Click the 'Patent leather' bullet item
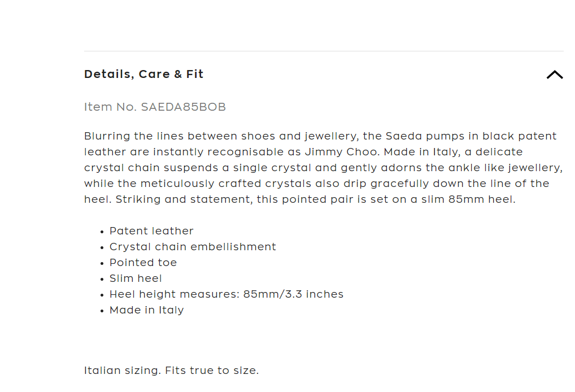 (x=151, y=231)
